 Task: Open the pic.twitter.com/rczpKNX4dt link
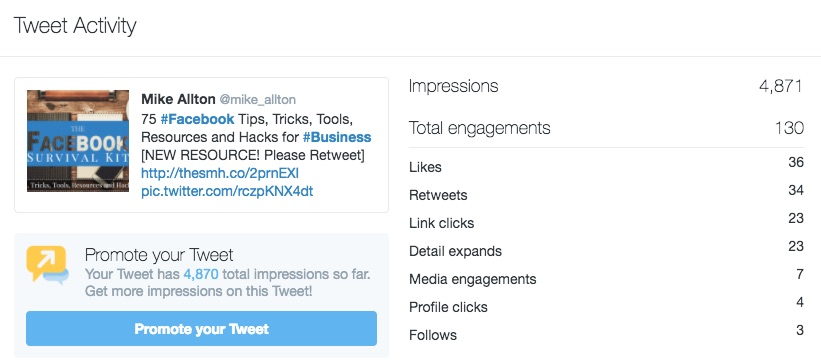(x=227, y=191)
